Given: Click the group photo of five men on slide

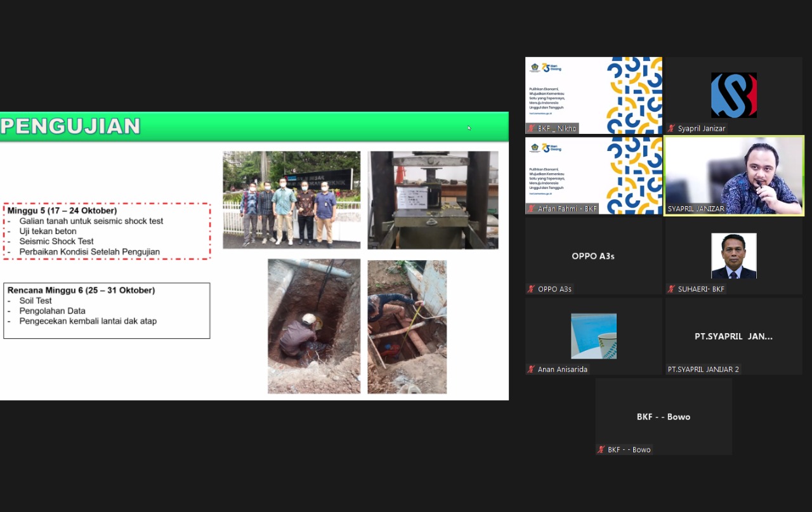Looking at the screenshot, I should [x=291, y=200].
